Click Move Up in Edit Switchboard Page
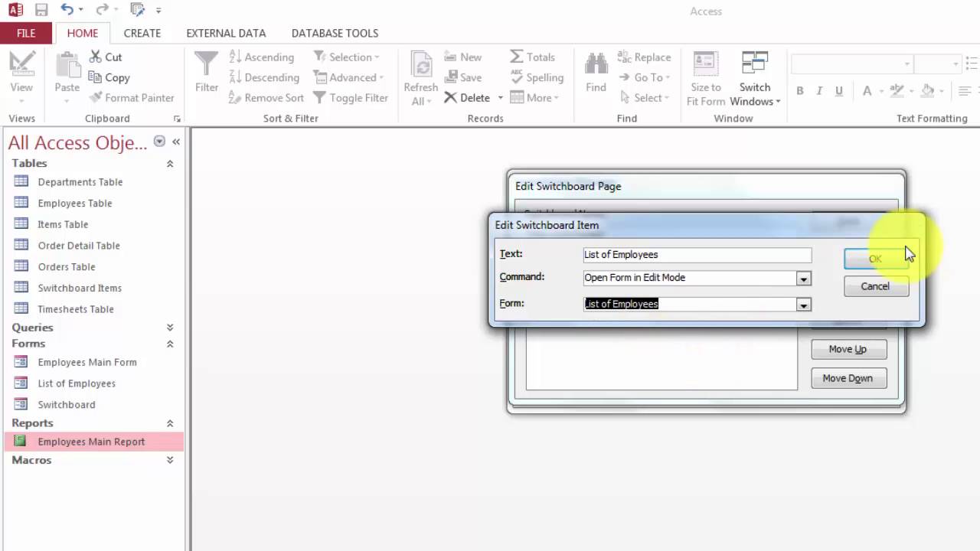This screenshot has width=980, height=551. click(848, 349)
